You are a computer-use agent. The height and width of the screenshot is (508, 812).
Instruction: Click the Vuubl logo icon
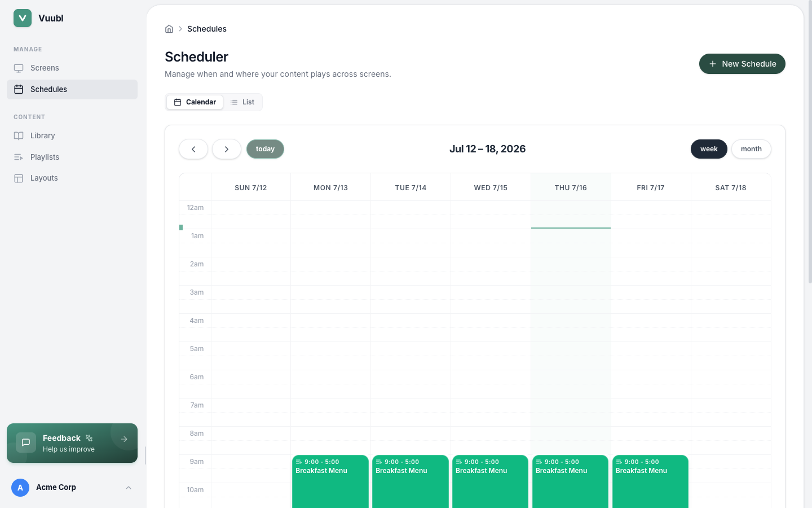23,18
